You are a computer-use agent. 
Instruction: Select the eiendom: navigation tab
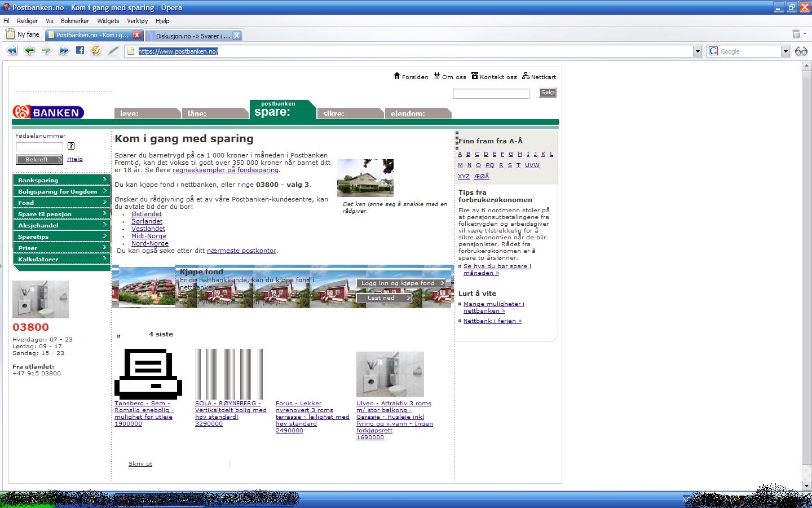coord(418,113)
